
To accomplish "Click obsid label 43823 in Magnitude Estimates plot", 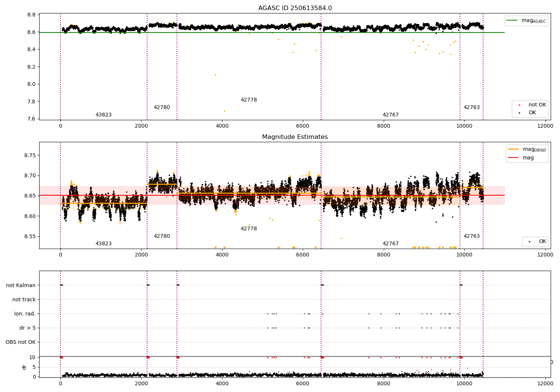I will pyautogui.click(x=103, y=244).
